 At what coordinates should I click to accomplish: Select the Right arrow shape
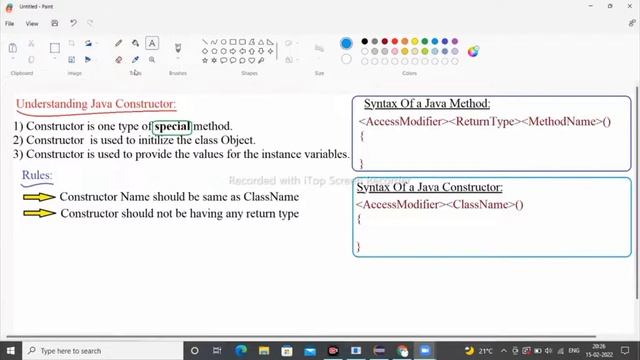click(x=233, y=51)
